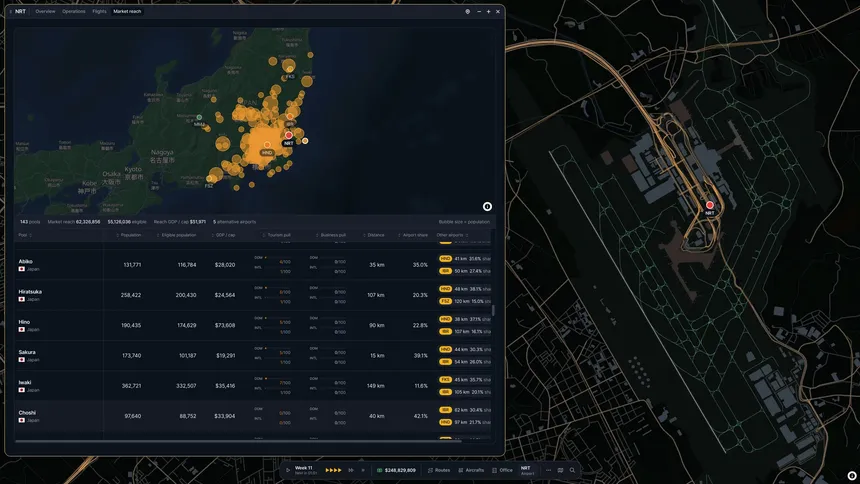Screen dimensions: 860x484
Task: Click the HND badge in Abiko row
Action: [x=445, y=258]
